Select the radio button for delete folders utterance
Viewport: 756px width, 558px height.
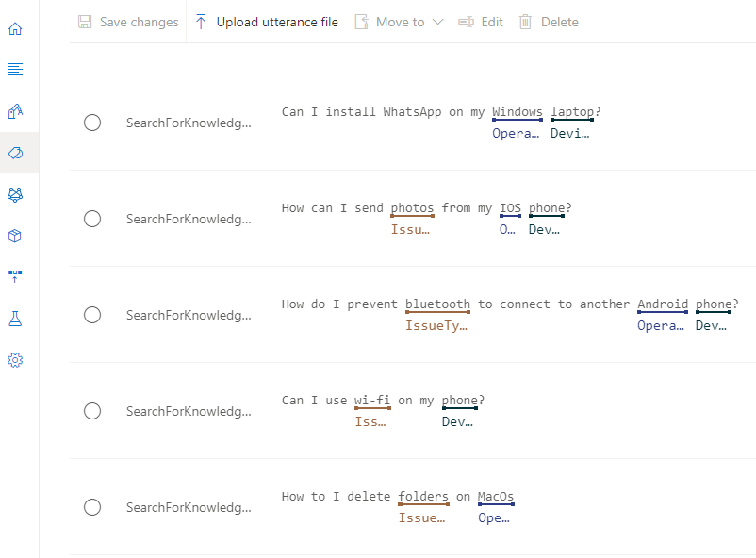[92, 507]
